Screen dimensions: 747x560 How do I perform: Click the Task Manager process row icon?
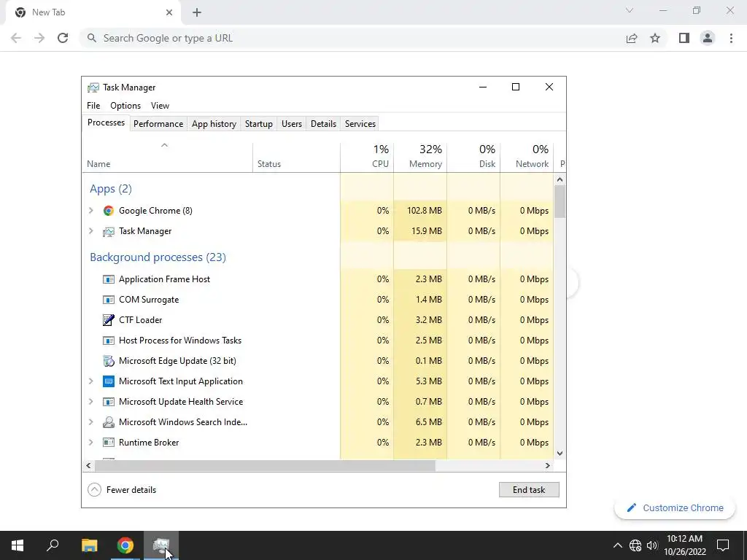[109, 231]
